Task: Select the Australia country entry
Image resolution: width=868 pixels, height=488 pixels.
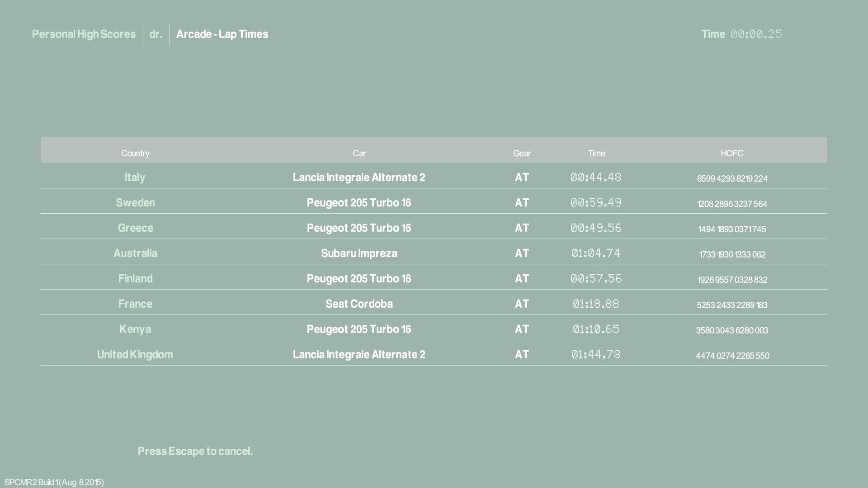Action: 135,253
